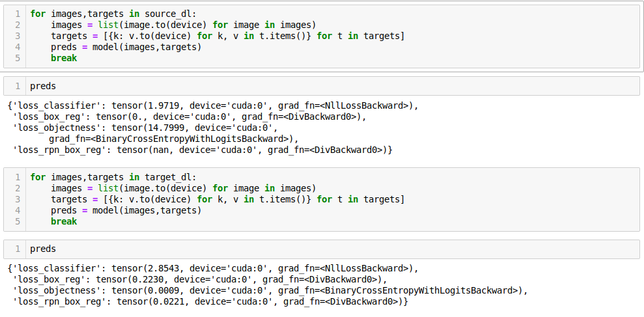The height and width of the screenshot is (317, 644).
Task: Click the 'loss_classifier' tensor(2.8543) output line
Action: (x=213, y=269)
